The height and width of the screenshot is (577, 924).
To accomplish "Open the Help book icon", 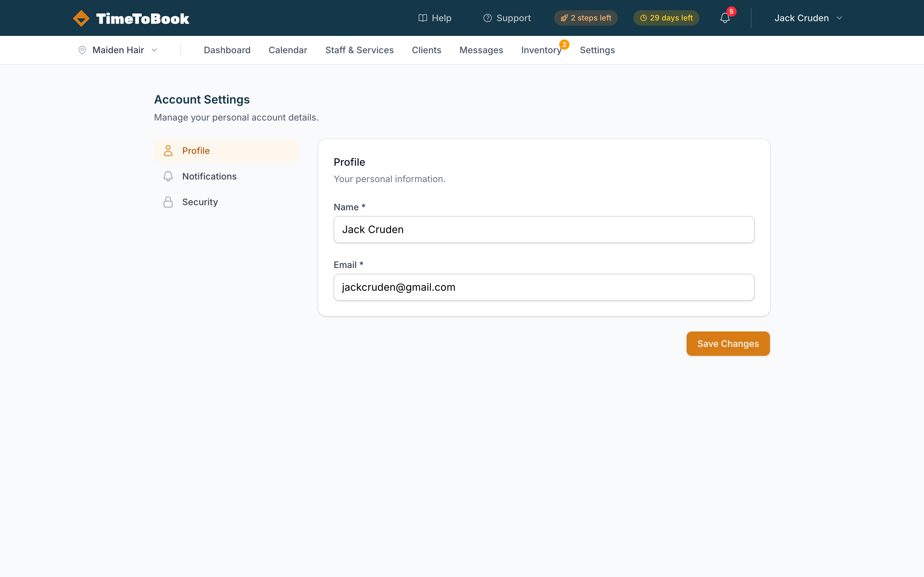I will pos(422,18).
